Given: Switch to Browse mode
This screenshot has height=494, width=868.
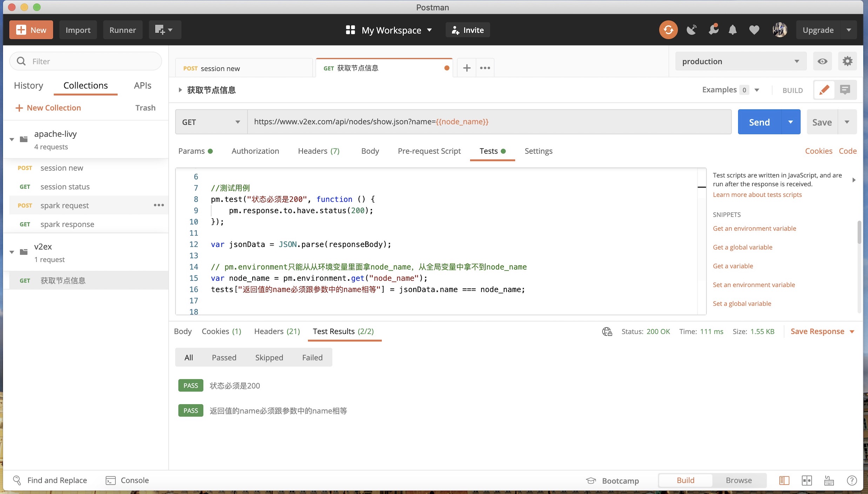Looking at the screenshot, I should click(x=739, y=480).
